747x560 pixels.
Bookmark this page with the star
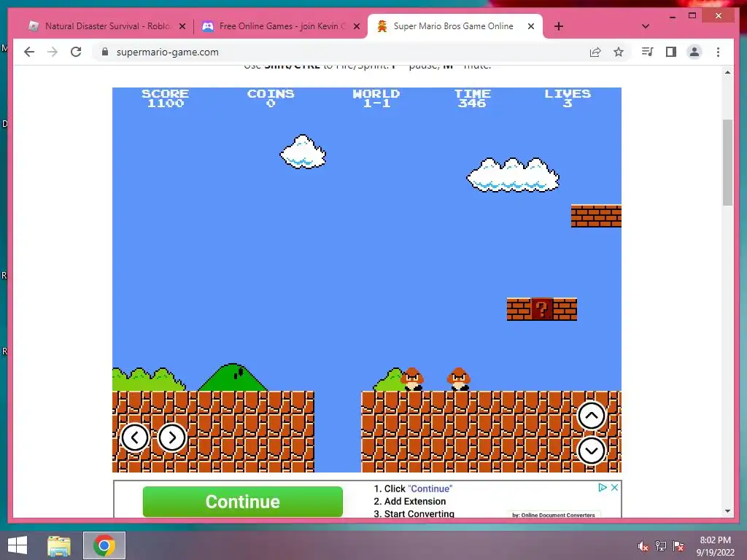tap(619, 52)
